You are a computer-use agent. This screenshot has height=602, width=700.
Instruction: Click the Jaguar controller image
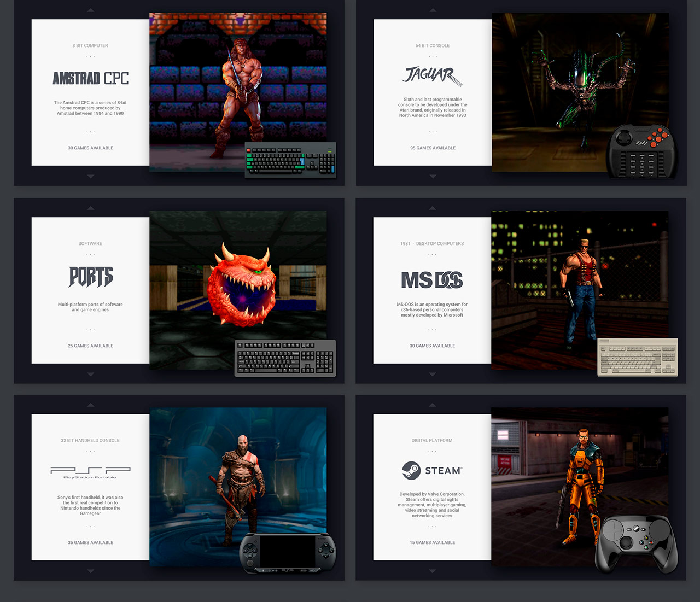[643, 151]
